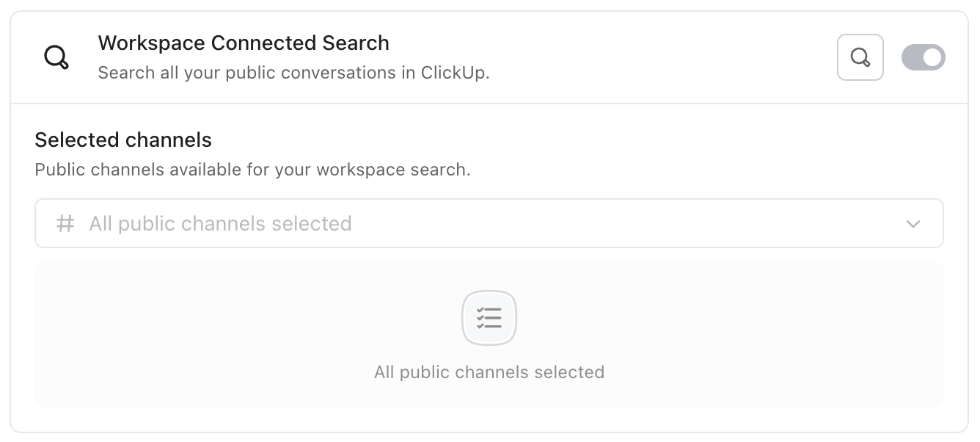Toggle the Workspace Connected Search switch
The width and height of the screenshot is (980, 442).
point(923,57)
